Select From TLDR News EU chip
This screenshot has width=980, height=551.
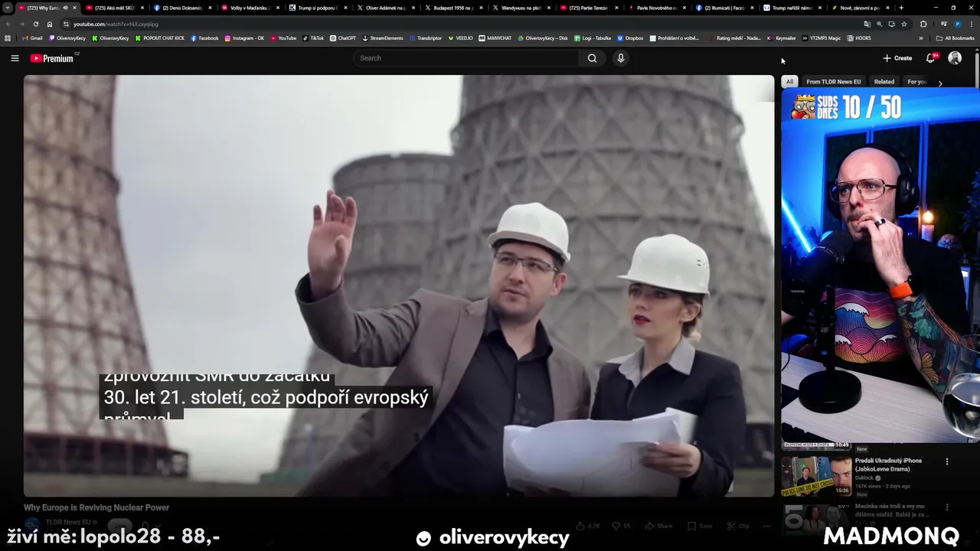(833, 82)
